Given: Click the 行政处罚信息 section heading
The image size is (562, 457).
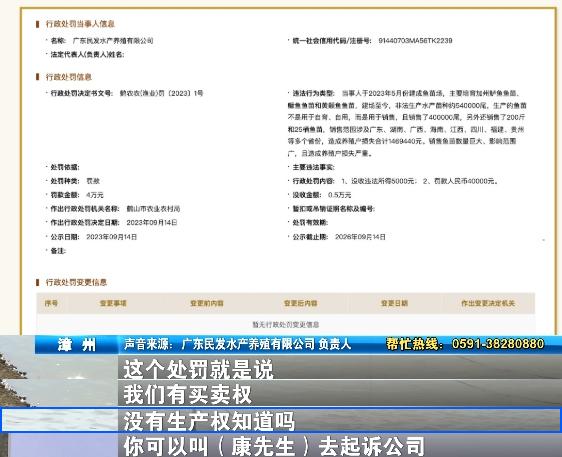Looking at the screenshot, I should pos(68,77).
